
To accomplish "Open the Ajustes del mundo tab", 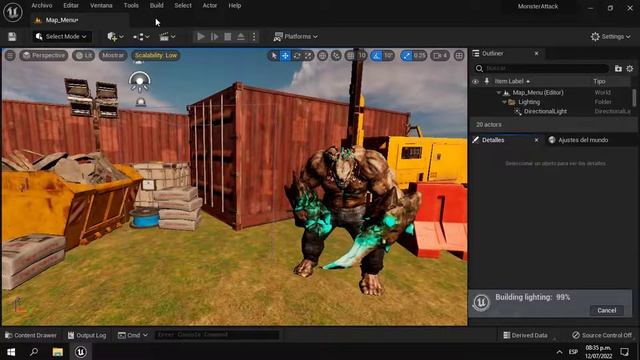I will [x=583, y=140].
